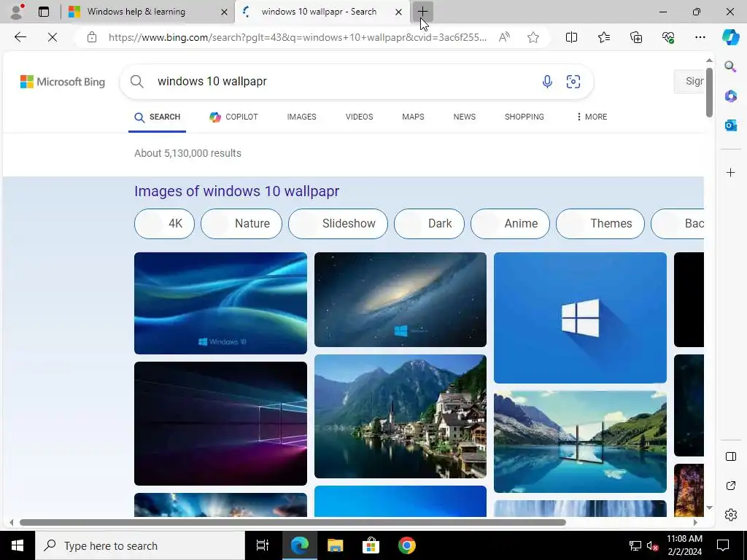The image size is (747, 560).
Task: View site information lock icon
Action: (92, 37)
